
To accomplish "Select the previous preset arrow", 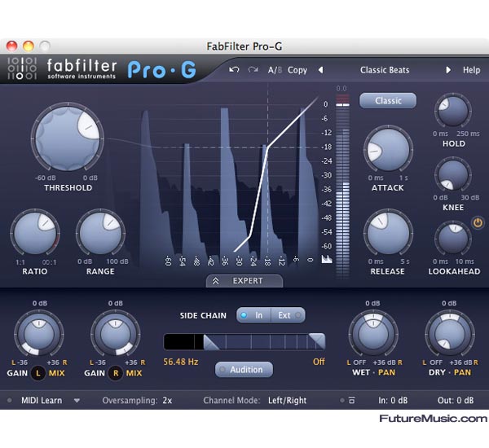I will click(320, 70).
